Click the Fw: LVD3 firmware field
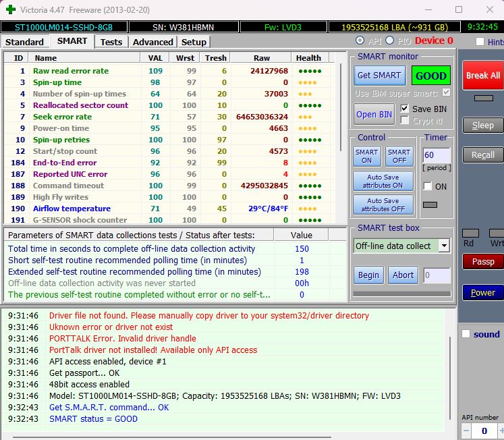This screenshot has width=504, height=440. click(283, 27)
